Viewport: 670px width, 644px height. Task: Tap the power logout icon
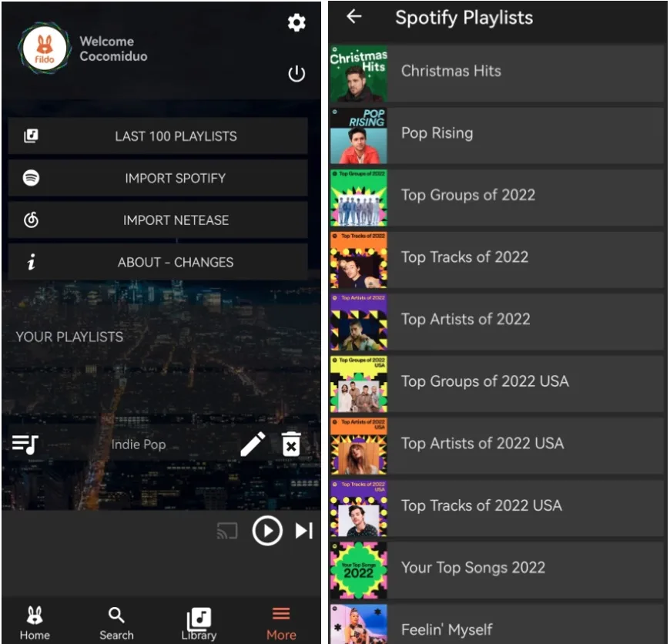click(x=296, y=73)
